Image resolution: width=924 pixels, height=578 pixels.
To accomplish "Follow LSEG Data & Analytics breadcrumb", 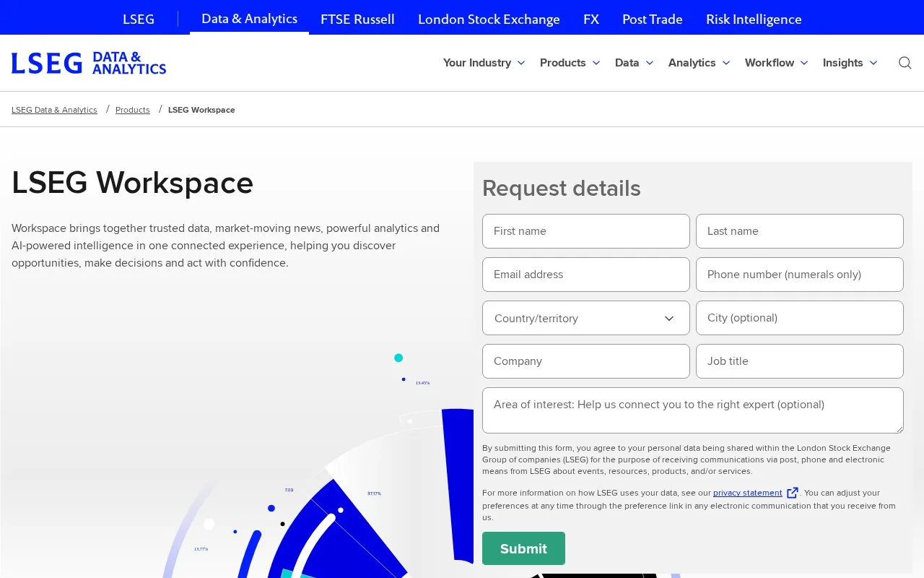I will click(54, 110).
